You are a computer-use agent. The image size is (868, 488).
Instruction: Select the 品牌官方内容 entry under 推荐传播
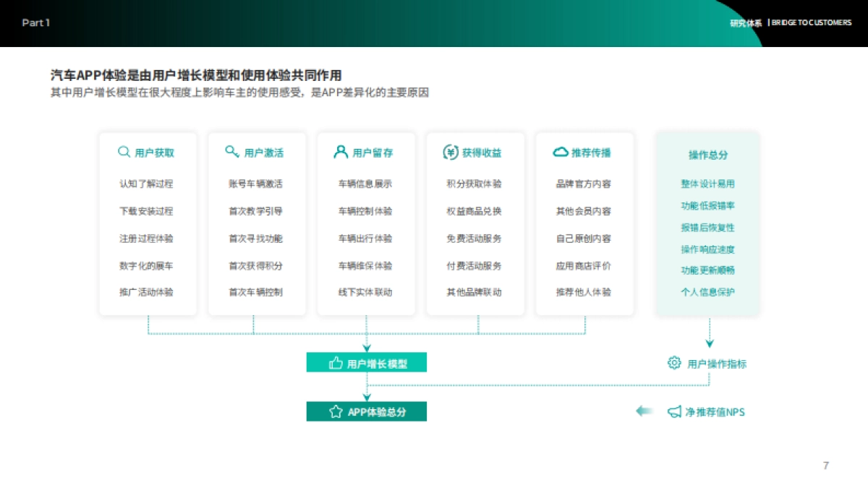584,184
